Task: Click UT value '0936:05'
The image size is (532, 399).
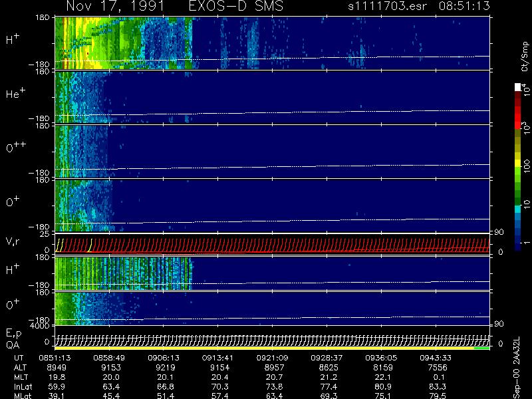Action: [381, 358]
